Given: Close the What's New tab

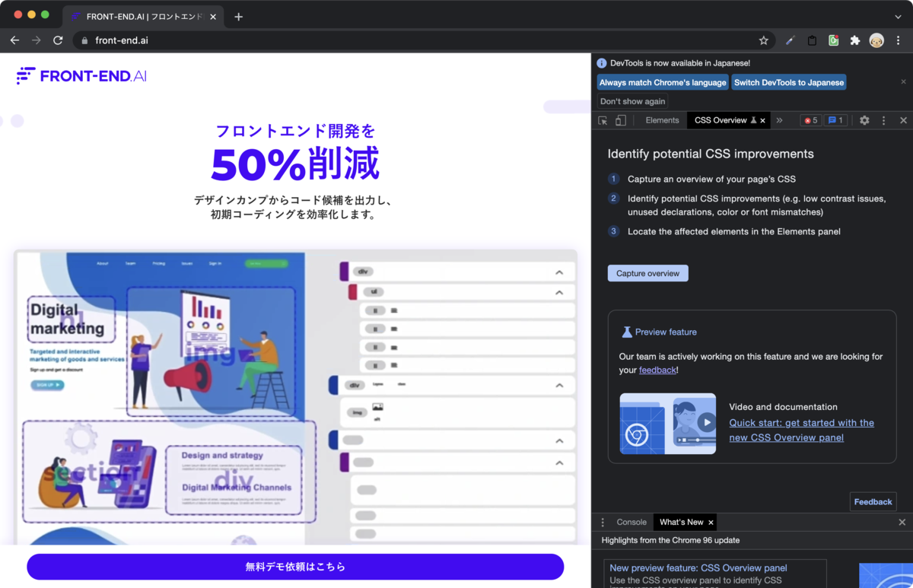Looking at the screenshot, I should (711, 522).
